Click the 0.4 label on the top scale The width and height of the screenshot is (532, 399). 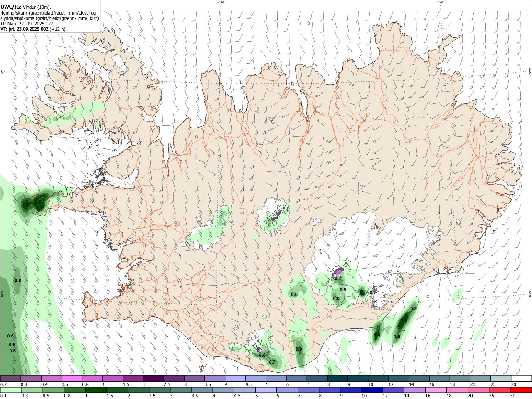click(x=44, y=384)
